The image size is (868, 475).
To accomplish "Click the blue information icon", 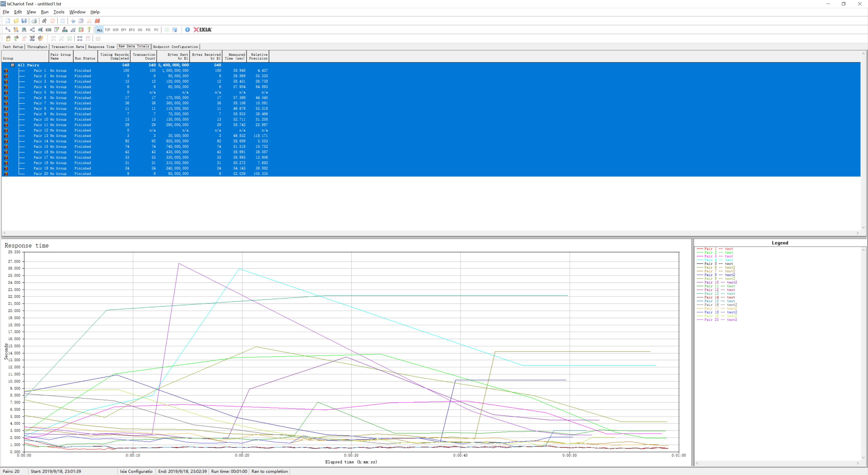I will click(187, 30).
